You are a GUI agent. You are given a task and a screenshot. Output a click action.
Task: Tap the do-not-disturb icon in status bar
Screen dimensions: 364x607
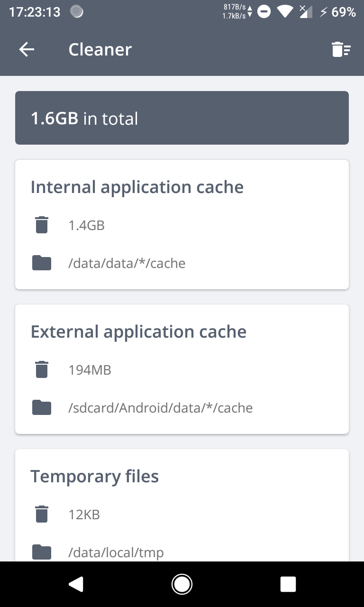pos(264,12)
